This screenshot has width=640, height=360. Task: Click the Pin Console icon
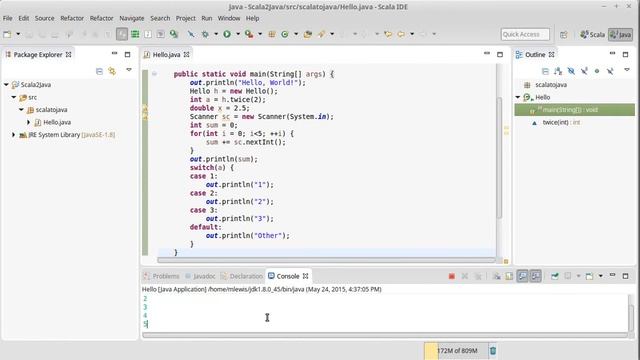point(555,276)
